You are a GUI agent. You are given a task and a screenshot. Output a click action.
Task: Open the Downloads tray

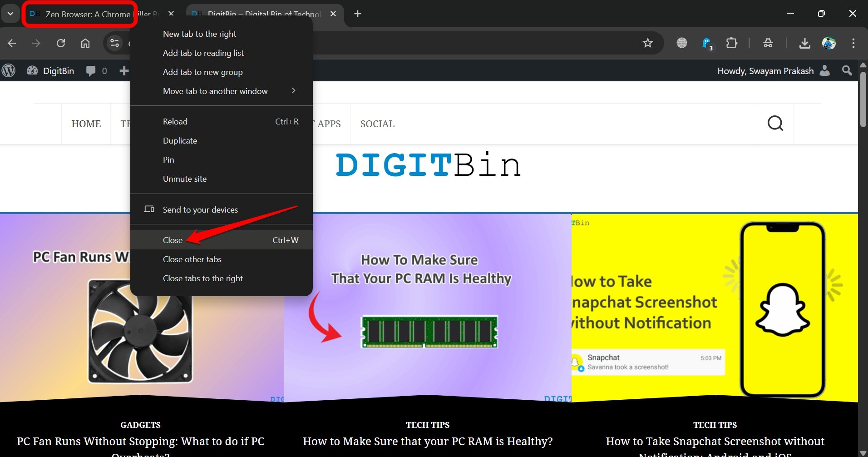[x=805, y=43]
